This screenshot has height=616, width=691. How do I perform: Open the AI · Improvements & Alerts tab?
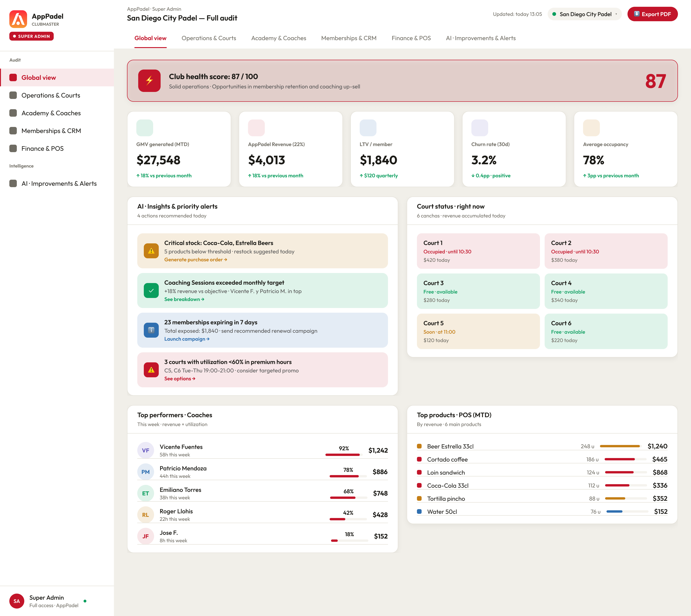pos(481,38)
